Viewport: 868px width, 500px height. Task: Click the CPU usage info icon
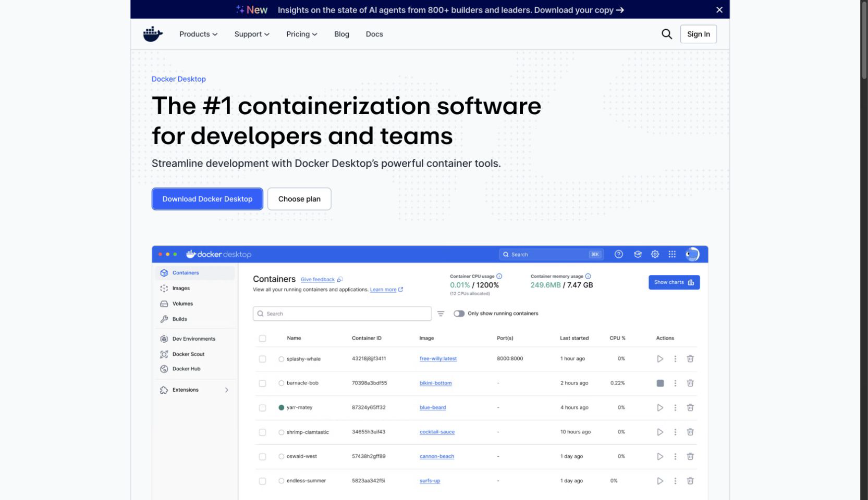point(499,276)
